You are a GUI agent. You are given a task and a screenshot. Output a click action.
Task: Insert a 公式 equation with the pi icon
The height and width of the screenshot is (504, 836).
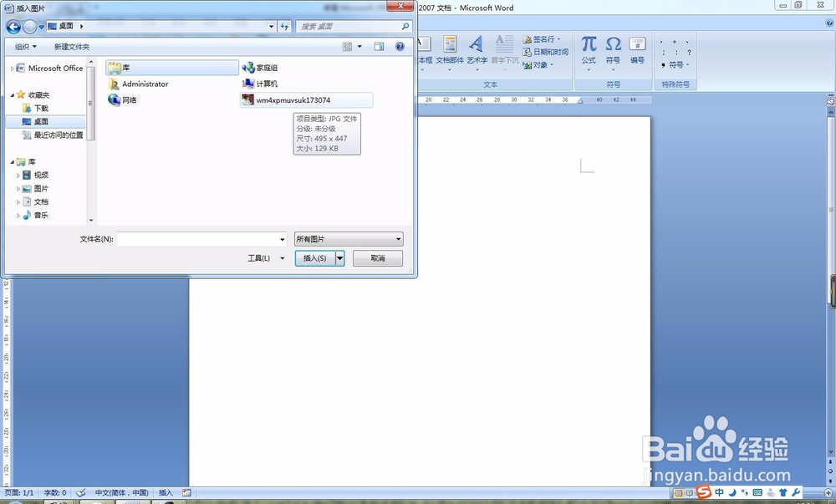(x=589, y=52)
